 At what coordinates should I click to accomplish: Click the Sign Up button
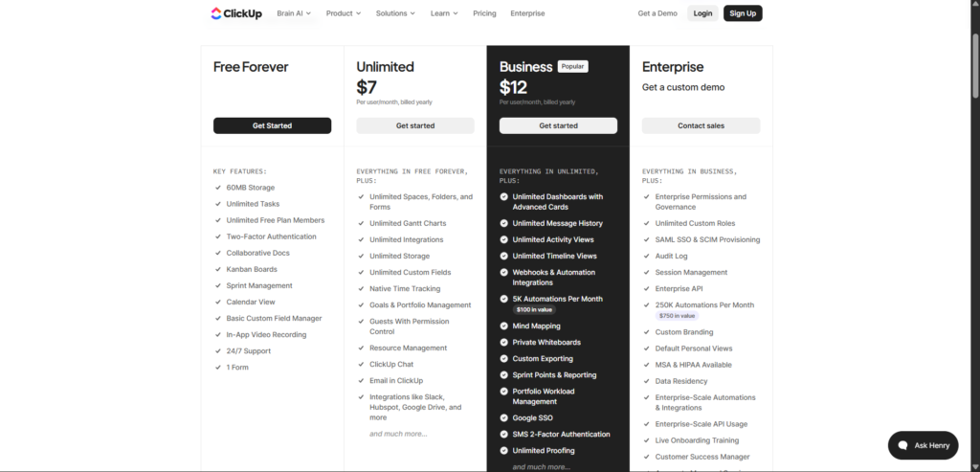pyautogui.click(x=743, y=13)
